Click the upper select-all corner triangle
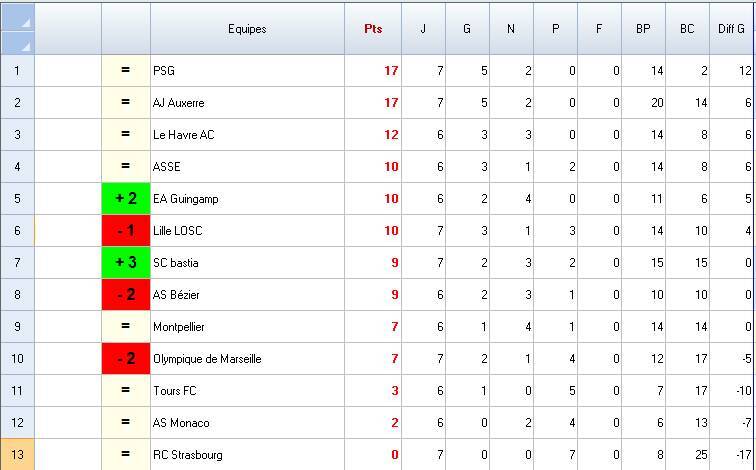 18,17
